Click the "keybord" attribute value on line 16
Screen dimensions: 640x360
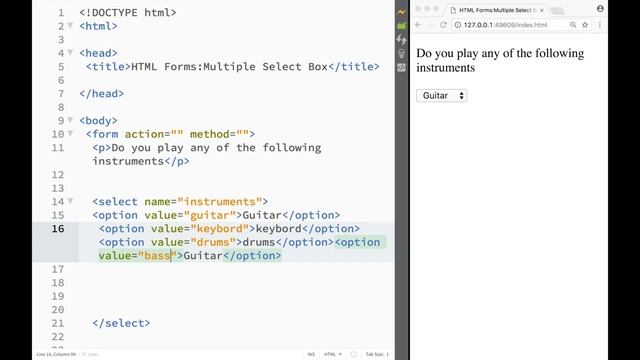coord(220,229)
